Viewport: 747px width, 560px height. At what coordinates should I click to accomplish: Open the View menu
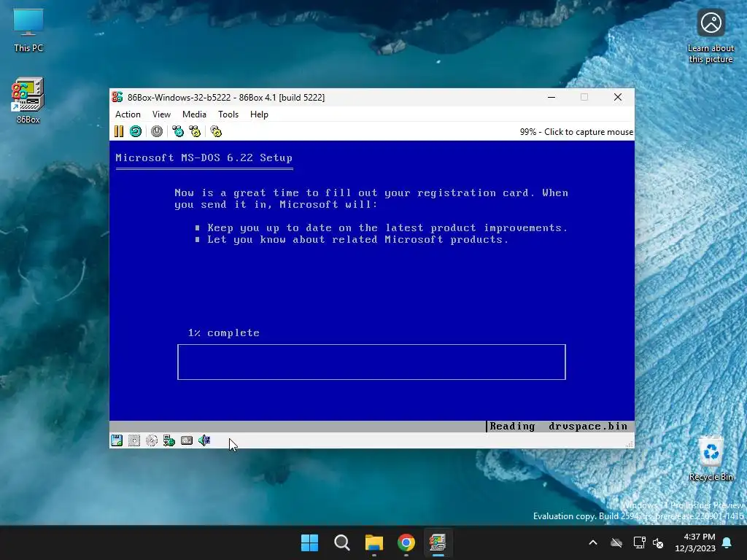tap(161, 114)
